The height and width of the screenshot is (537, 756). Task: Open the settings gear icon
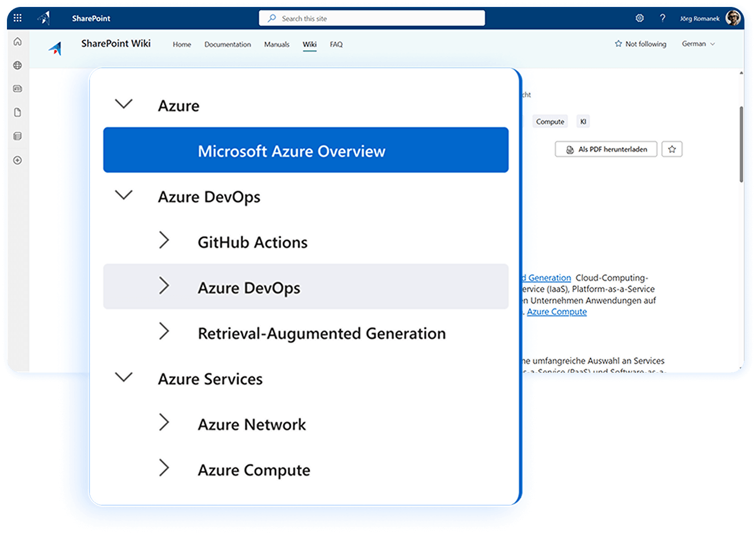click(x=640, y=19)
